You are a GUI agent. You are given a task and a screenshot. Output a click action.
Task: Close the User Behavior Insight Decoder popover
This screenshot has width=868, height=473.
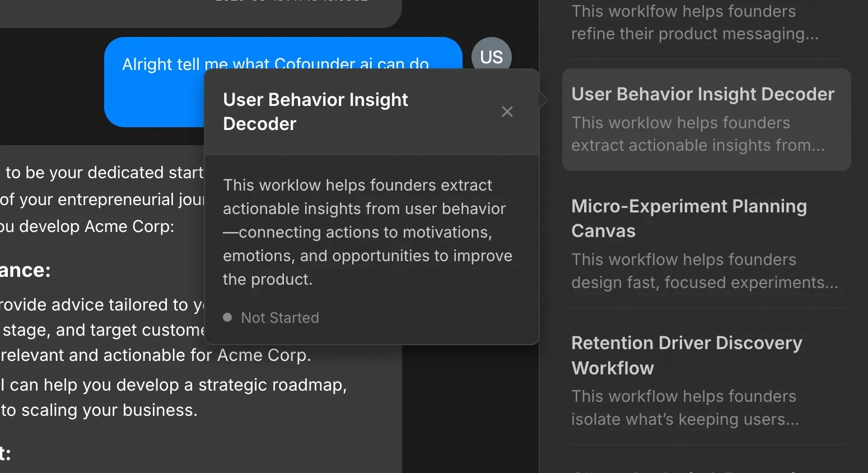(x=507, y=112)
